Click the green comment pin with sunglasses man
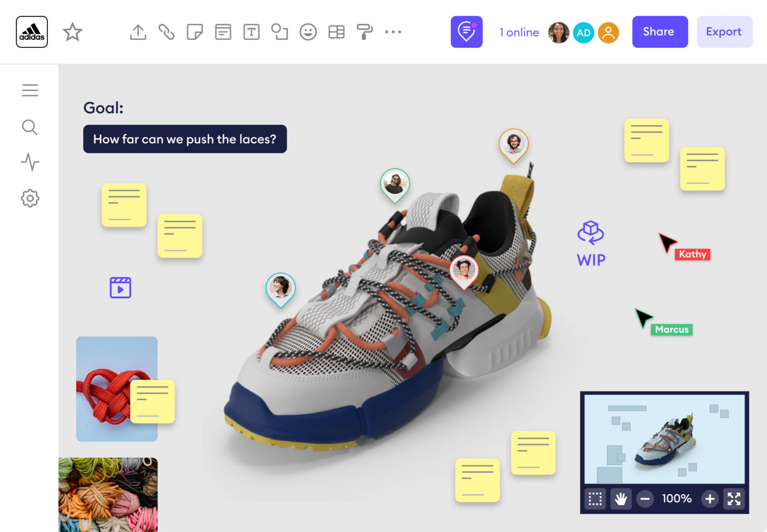The height and width of the screenshot is (532, 767). point(395,185)
